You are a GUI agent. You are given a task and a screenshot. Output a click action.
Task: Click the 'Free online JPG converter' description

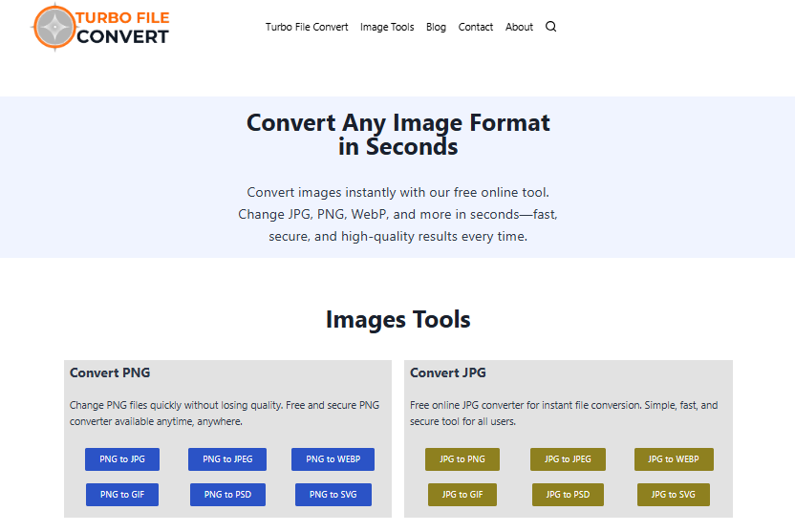click(x=564, y=413)
